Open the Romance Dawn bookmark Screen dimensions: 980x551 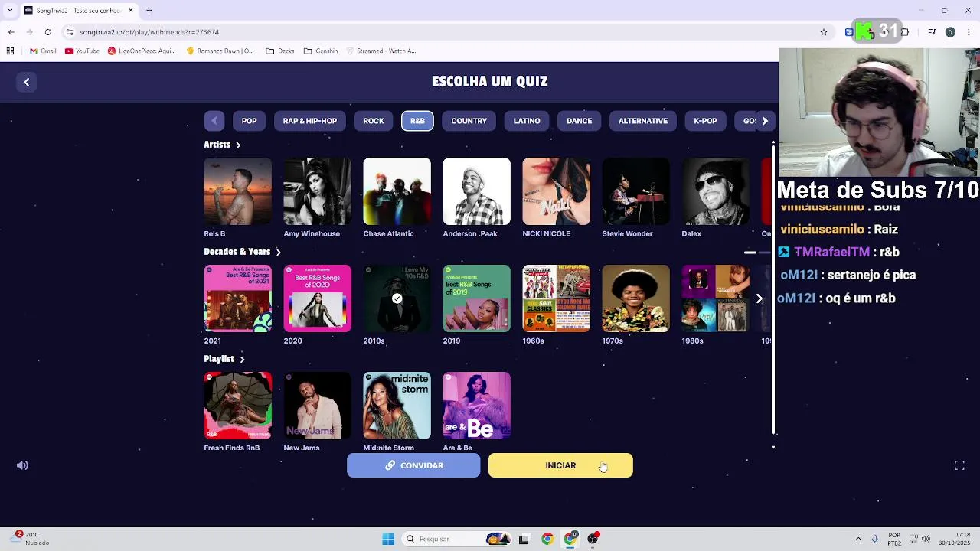click(x=220, y=51)
